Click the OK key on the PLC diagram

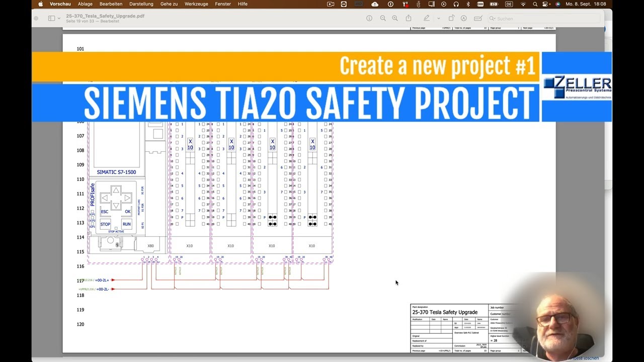tap(128, 212)
